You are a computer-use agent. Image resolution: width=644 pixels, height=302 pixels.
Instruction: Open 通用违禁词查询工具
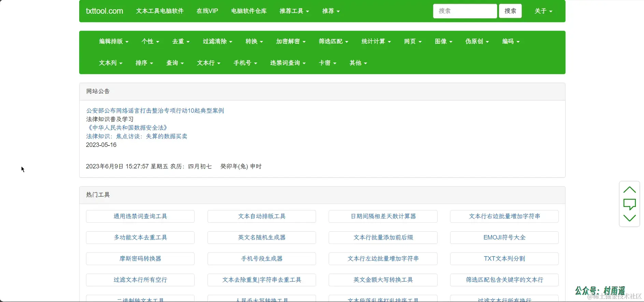pos(140,216)
